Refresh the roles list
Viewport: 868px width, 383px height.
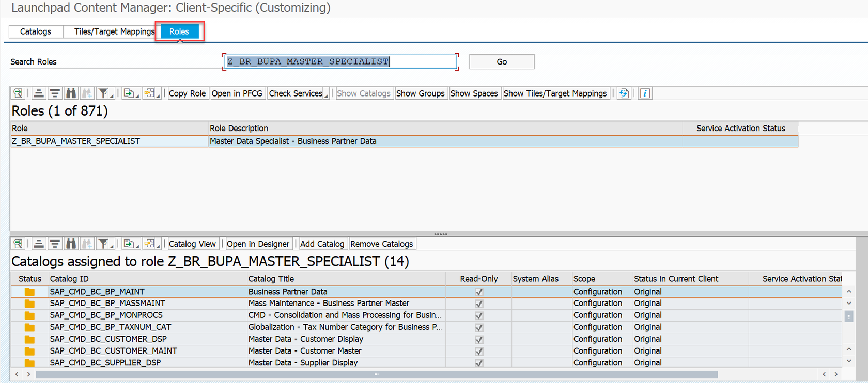point(624,93)
